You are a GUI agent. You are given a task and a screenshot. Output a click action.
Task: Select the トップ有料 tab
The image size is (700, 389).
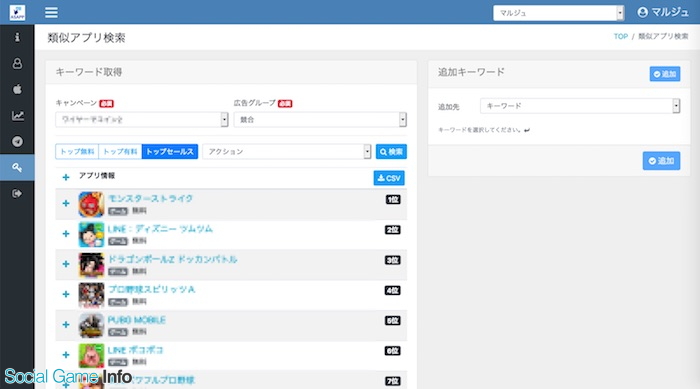(x=120, y=152)
